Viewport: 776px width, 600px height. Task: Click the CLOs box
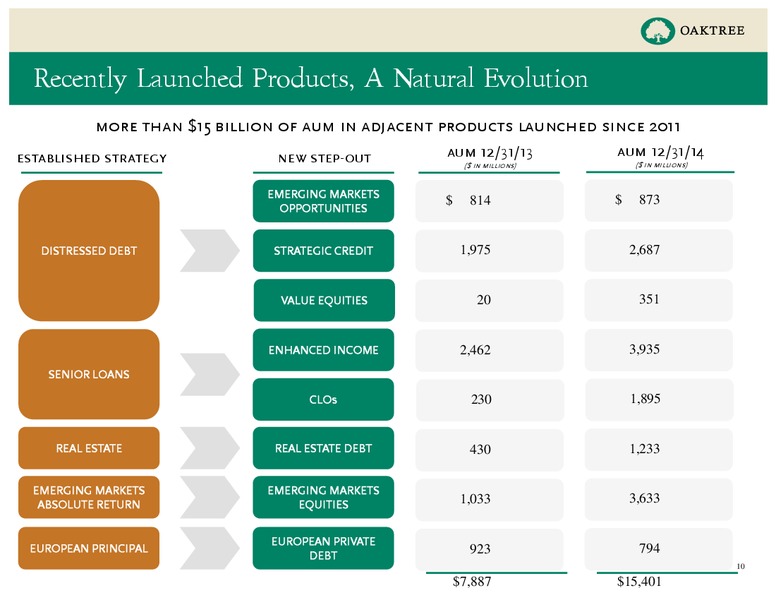(324, 400)
